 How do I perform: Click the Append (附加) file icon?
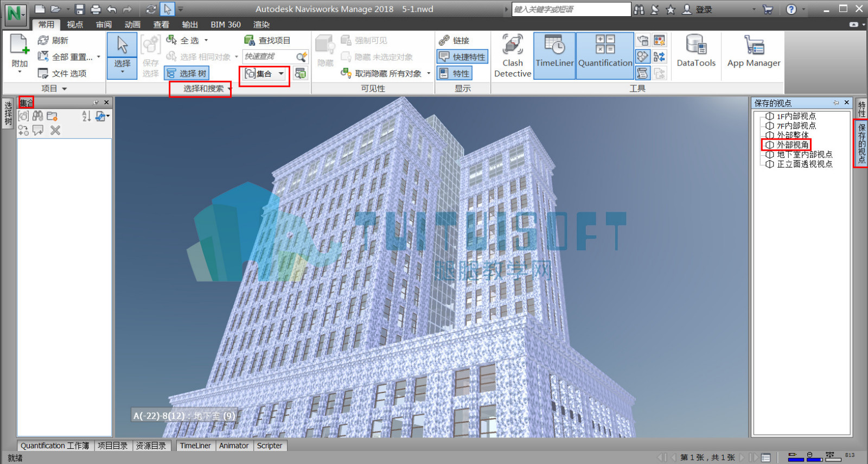click(x=20, y=45)
